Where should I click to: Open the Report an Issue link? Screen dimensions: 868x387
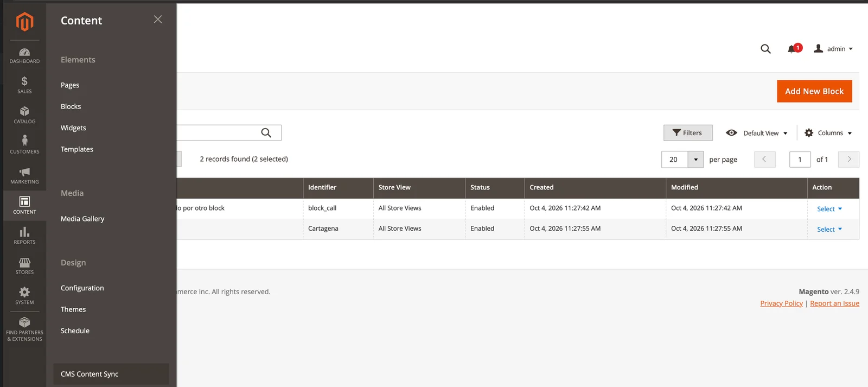(834, 303)
